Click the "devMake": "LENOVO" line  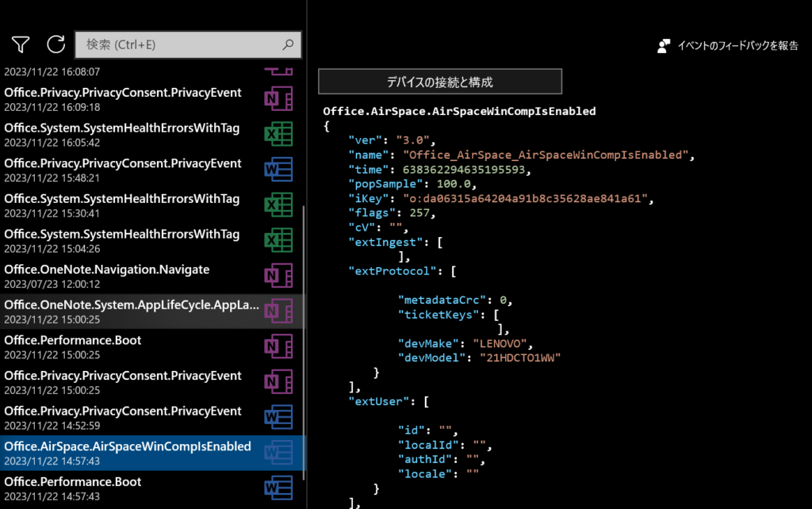465,343
